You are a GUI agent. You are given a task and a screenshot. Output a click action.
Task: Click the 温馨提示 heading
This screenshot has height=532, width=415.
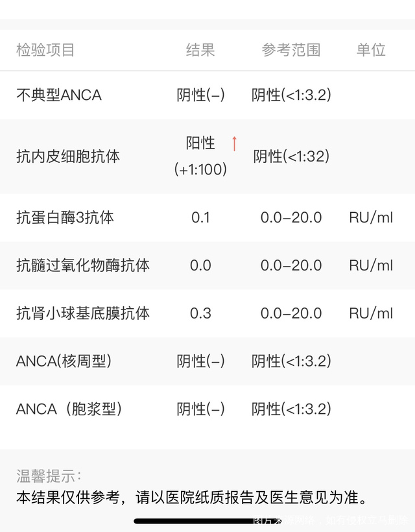point(49,476)
